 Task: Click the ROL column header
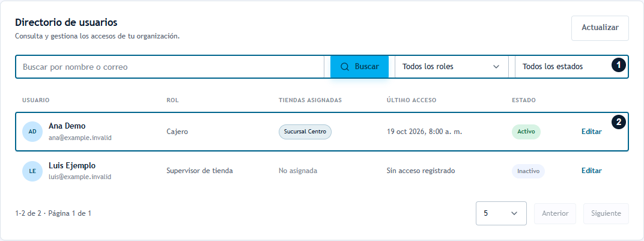click(172, 100)
